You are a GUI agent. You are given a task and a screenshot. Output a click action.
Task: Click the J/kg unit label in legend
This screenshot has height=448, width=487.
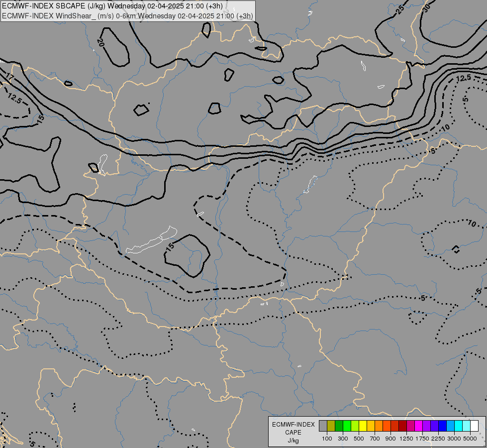pyautogui.click(x=293, y=441)
